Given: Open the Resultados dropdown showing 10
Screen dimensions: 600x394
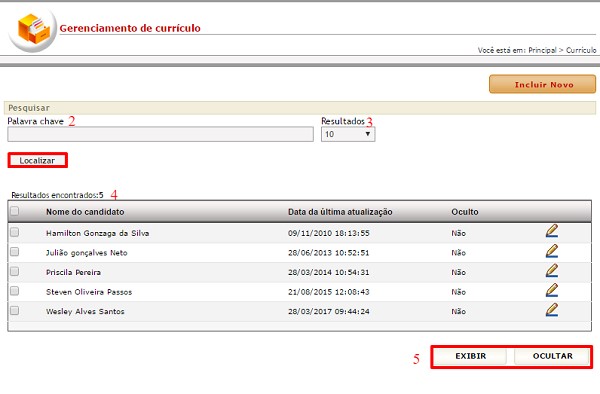Looking at the screenshot, I should (x=348, y=134).
